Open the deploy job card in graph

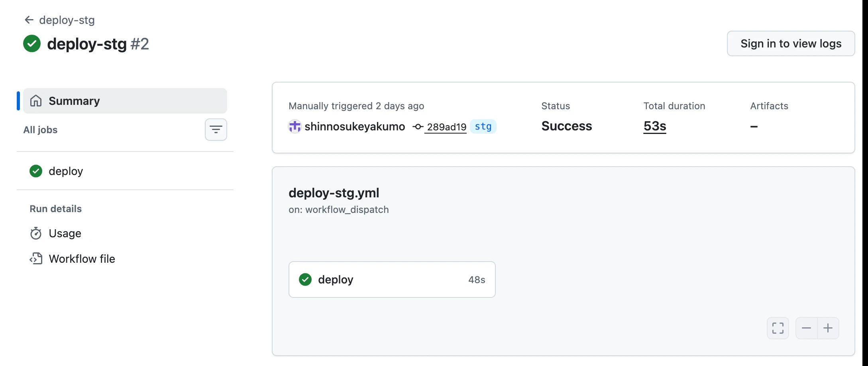tap(392, 279)
